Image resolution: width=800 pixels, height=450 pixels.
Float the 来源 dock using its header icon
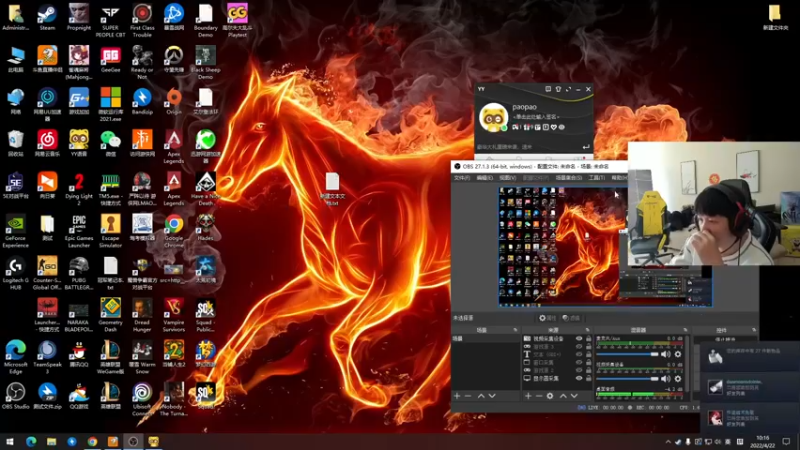587,330
